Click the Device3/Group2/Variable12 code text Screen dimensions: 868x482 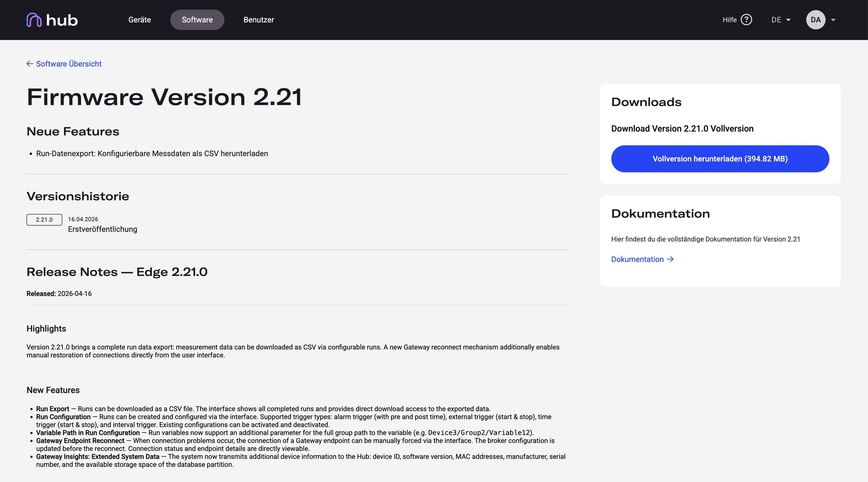(x=479, y=433)
